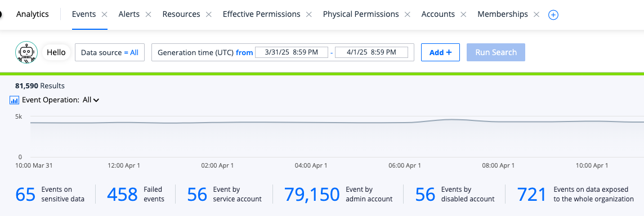
Task: Close the Accounts tab
Action: point(463,15)
